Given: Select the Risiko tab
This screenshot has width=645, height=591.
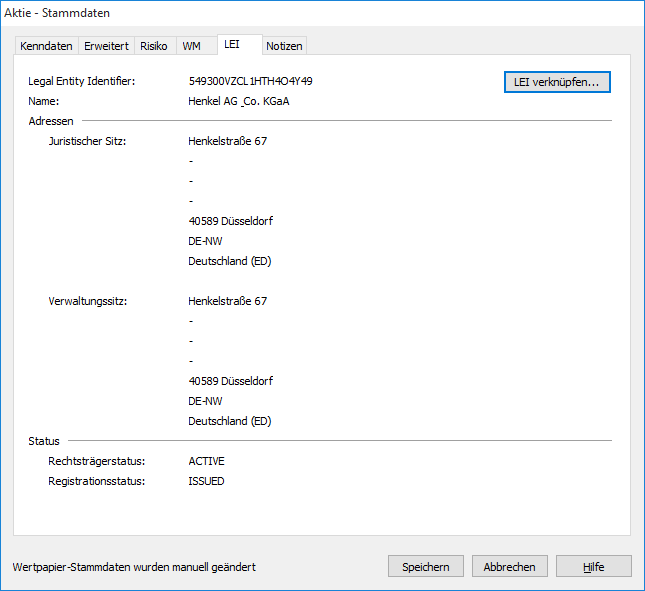Looking at the screenshot, I should (154, 46).
